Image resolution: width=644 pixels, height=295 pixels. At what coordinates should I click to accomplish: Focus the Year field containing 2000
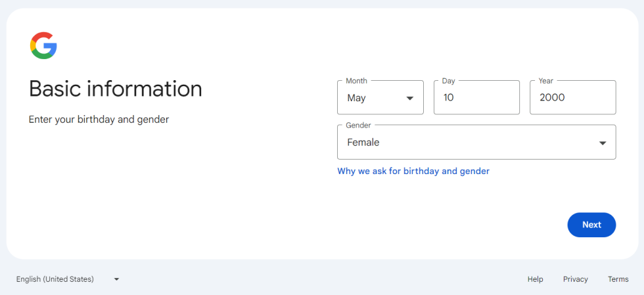573,97
